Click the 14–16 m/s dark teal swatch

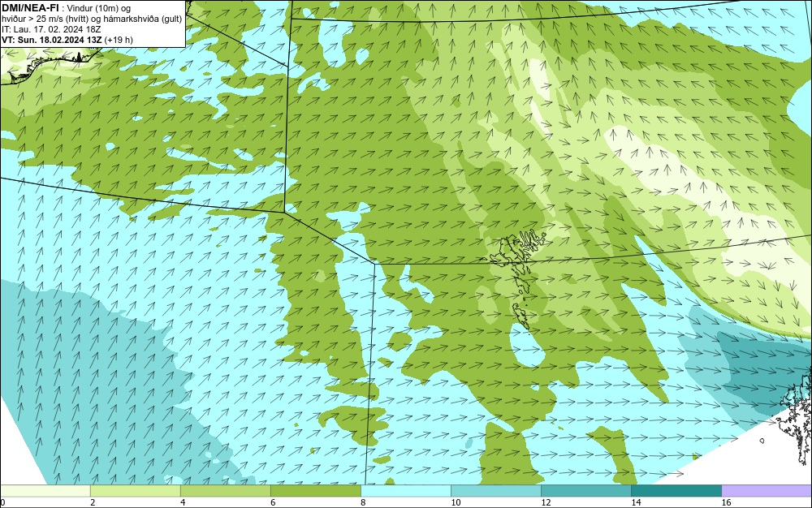tap(676, 491)
